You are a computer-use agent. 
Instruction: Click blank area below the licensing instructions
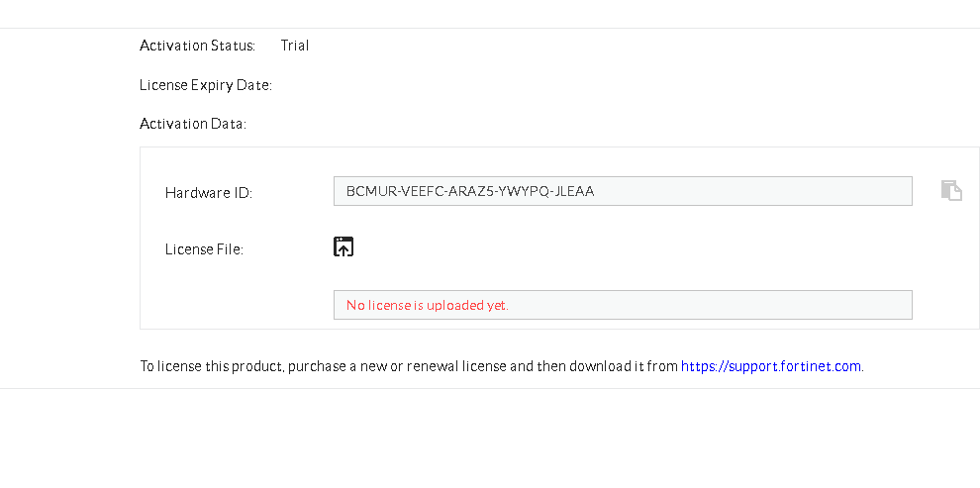[495, 436]
